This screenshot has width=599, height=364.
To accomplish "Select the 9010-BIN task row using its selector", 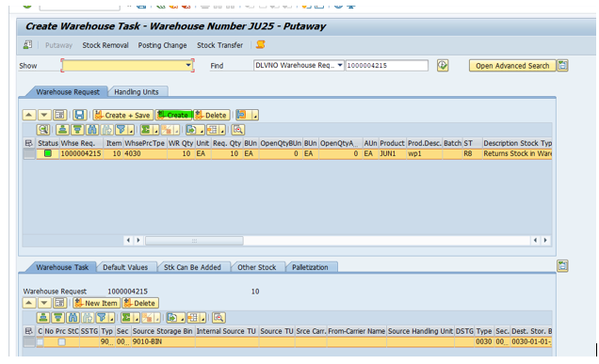I will click(x=29, y=341).
